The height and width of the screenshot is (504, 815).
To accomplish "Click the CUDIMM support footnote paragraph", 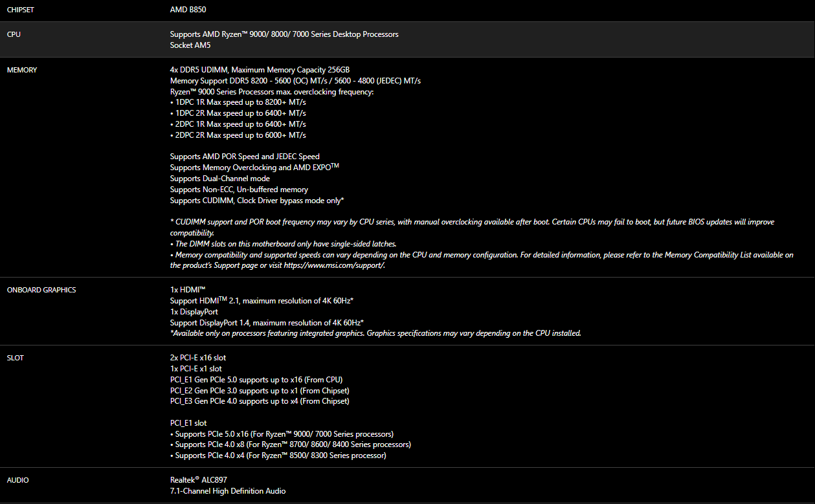I will [472, 227].
